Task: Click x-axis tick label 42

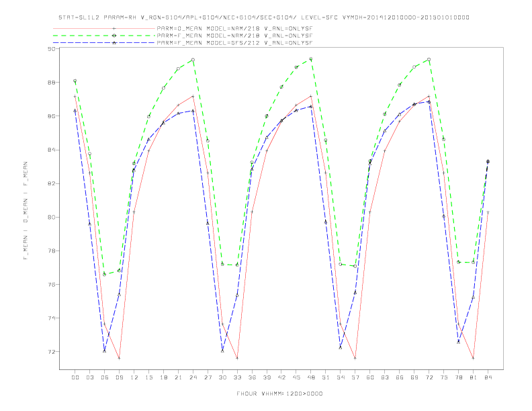Action: (281, 377)
